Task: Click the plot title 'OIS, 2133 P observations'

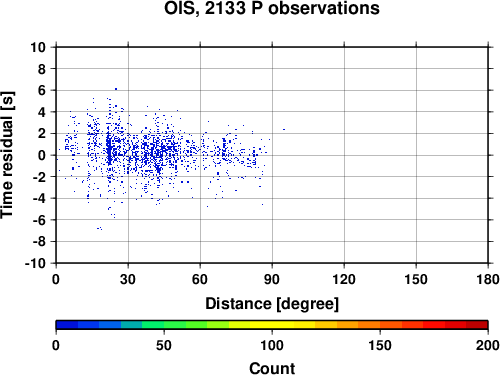Action: point(272,9)
